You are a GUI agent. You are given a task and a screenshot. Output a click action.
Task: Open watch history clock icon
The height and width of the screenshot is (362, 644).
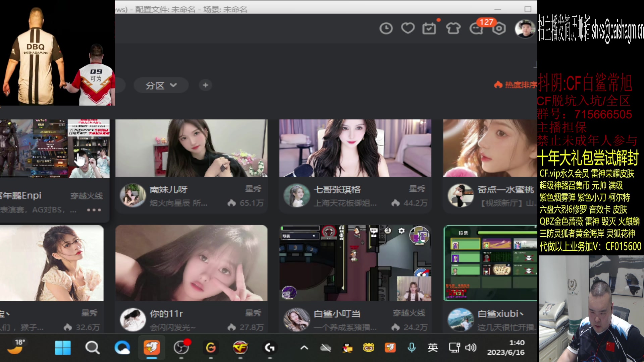coord(386,28)
